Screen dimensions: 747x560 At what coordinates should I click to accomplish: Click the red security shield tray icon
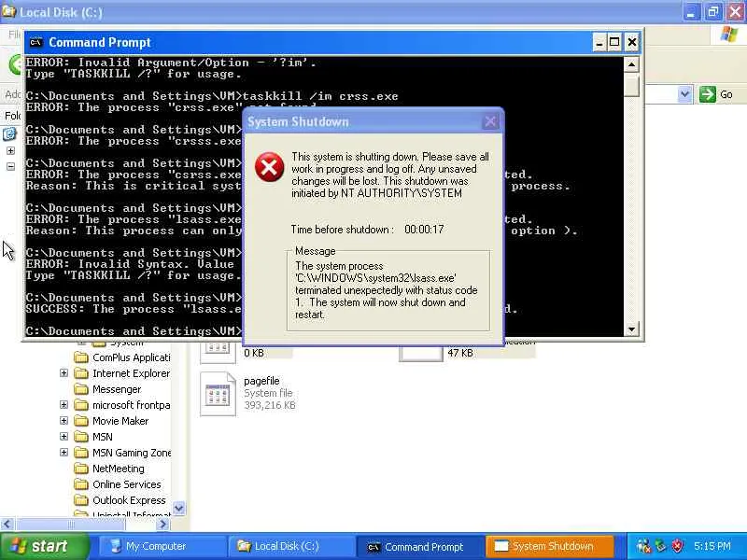point(677,546)
